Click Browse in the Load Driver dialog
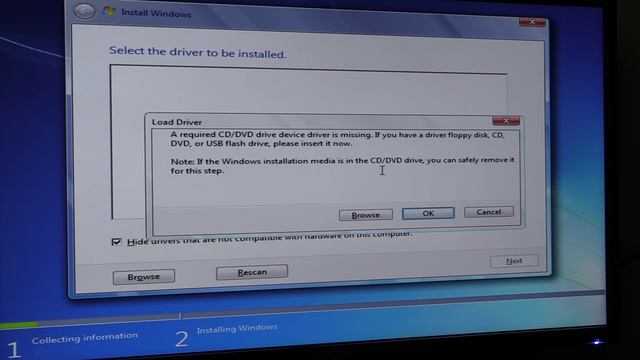Viewport: 640px width, 360px height. point(366,215)
